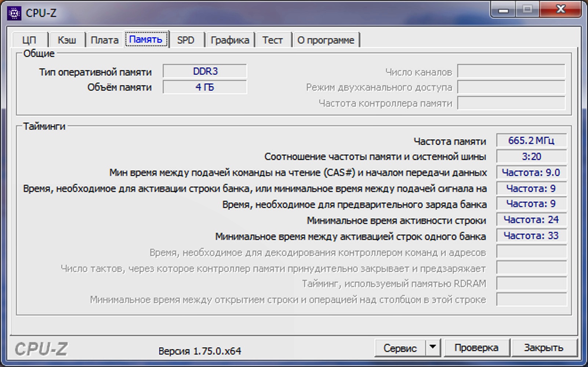Minimize the CPU-Z window
The image size is (588, 367).
(504, 9)
